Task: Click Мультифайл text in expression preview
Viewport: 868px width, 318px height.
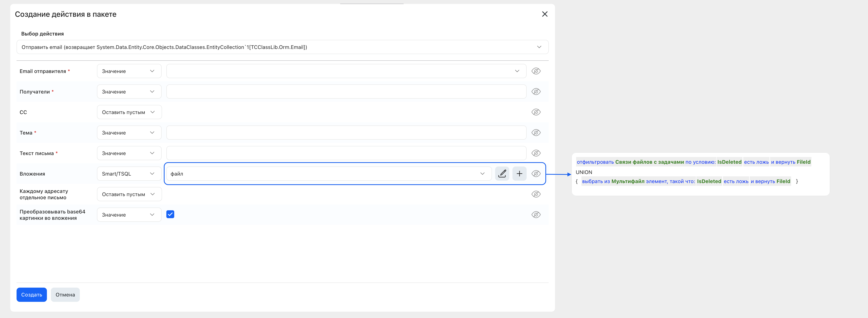Action: [628, 181]
